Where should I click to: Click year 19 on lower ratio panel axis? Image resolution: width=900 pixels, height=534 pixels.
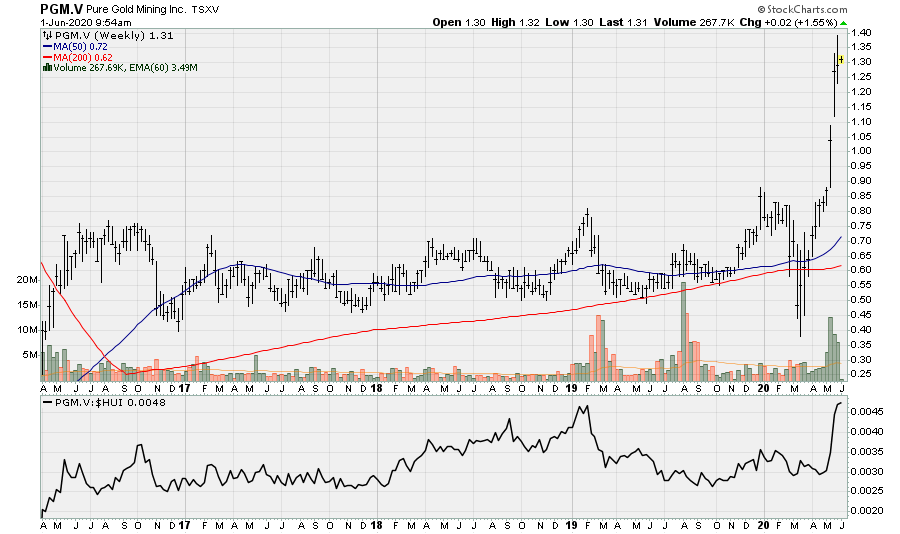click(x=572, y=525)
